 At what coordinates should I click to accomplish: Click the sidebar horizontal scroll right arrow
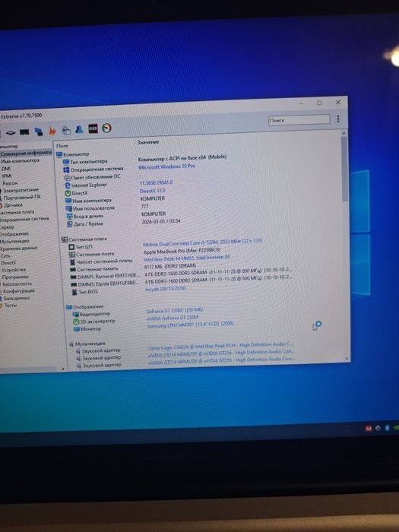(x=63, y=369)
